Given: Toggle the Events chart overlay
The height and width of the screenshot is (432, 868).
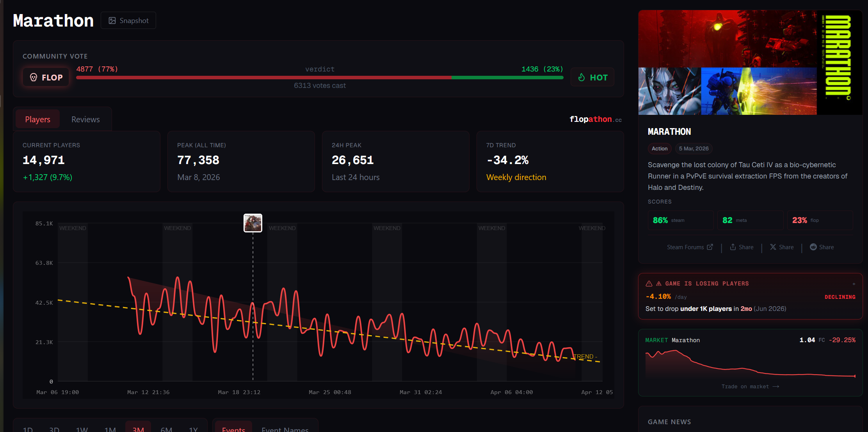Looking at the screenshot, I should 233,429.
